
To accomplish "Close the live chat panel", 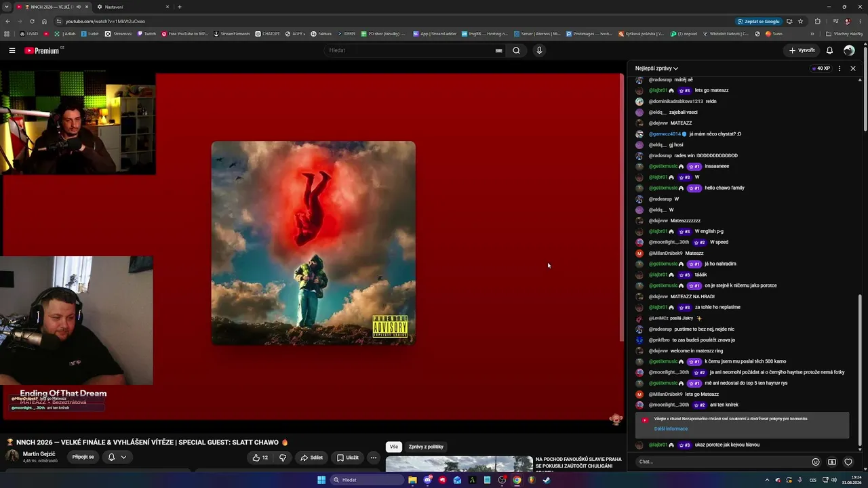I will (853, 68).
